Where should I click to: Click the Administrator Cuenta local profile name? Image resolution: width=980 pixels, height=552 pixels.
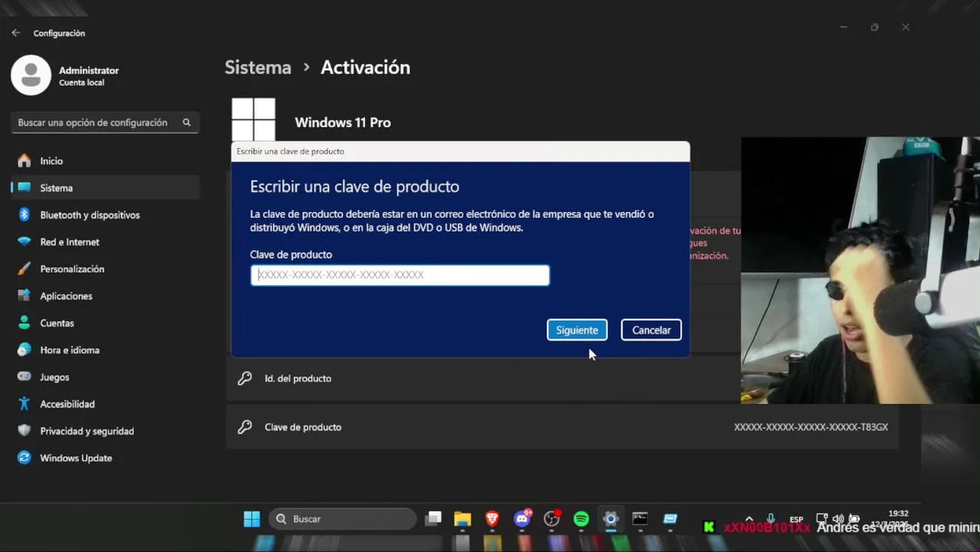click(x=89, y=75)
